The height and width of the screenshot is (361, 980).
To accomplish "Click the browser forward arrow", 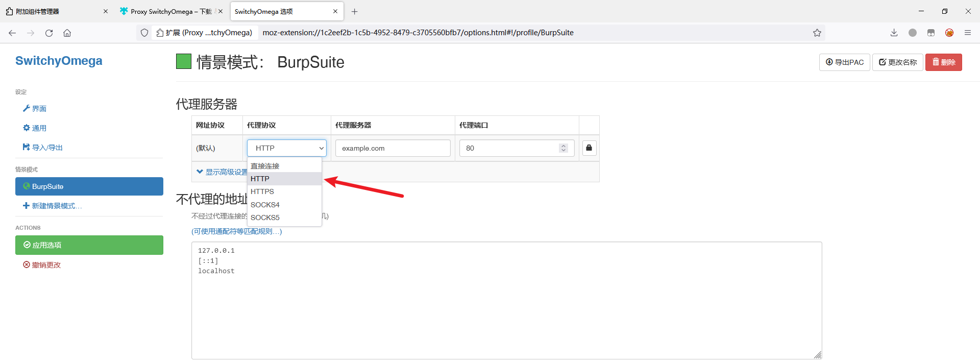I will (x=31, y=33).
